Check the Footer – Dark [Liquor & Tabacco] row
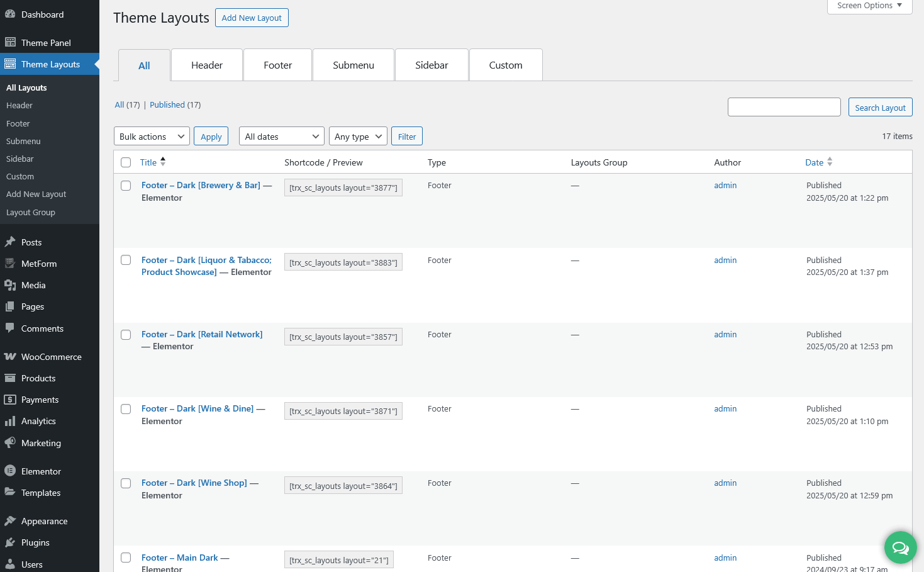Viewport: 924px width, 572px height. click(126, 260)
